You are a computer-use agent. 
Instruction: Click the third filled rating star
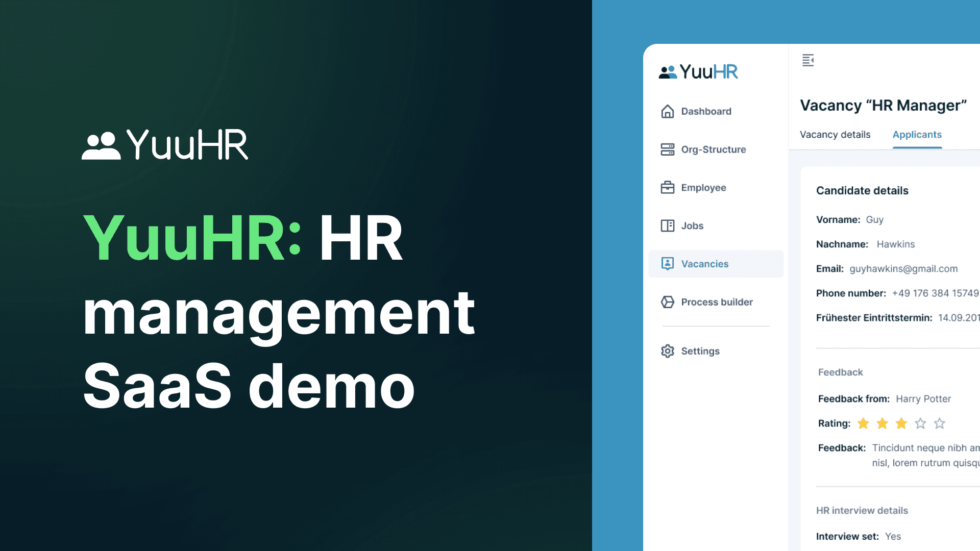(901, 423)
